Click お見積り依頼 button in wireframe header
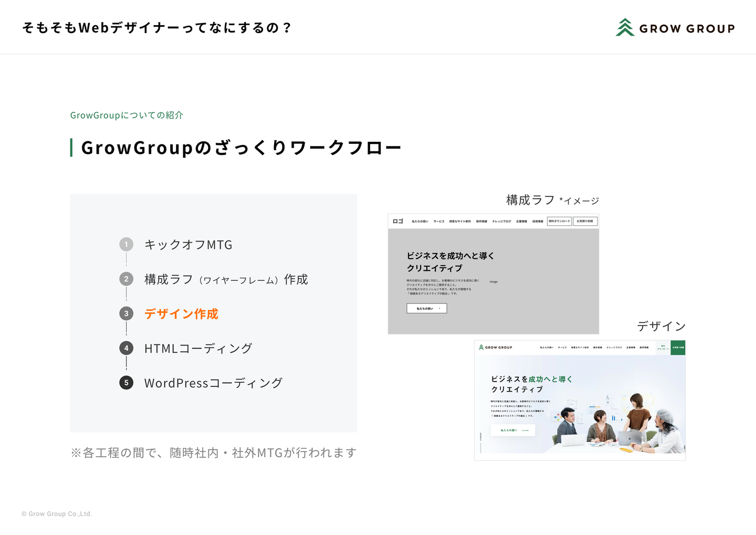This screenshot has width=756, height=535. tap(585, 222)
